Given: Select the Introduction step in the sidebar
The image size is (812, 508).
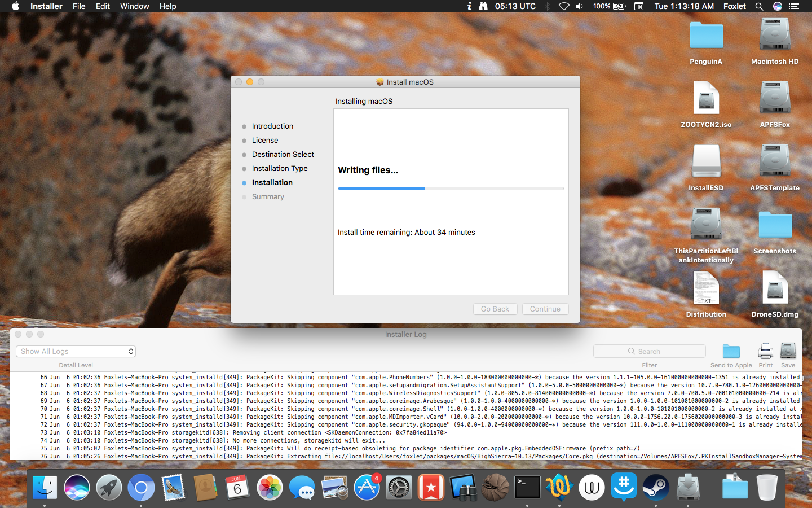Looking at the screenshot, I should point(272,126).
